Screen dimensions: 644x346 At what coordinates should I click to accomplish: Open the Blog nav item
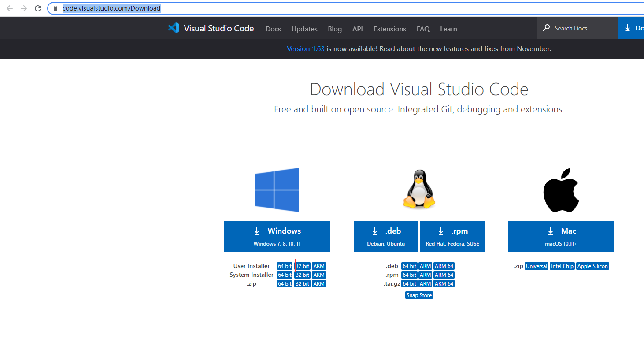click(335, 29)
